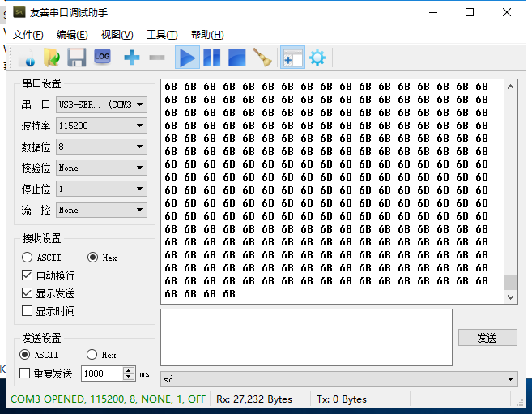This screenshot has width=532, height=414.
Task: Expand the 停止位 dropdown showing 1
Action: pyautogui.click(x=101, y=189)
